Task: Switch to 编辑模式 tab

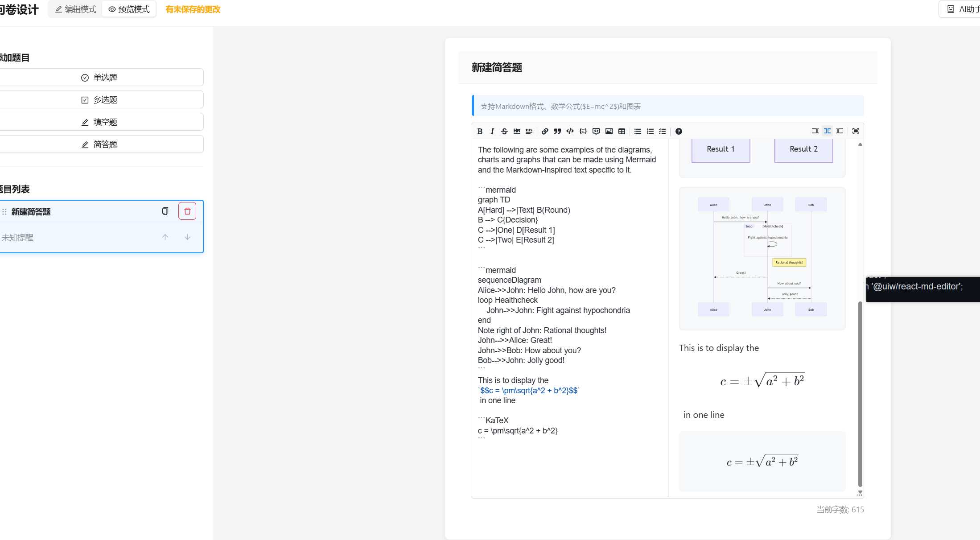Action: tap(76, 9)
